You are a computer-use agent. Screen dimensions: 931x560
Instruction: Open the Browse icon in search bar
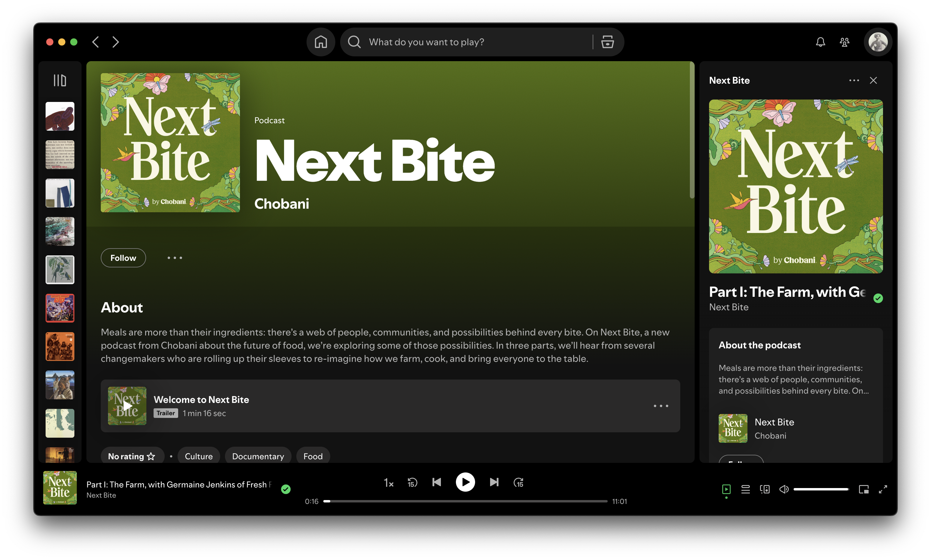(607, 42)
